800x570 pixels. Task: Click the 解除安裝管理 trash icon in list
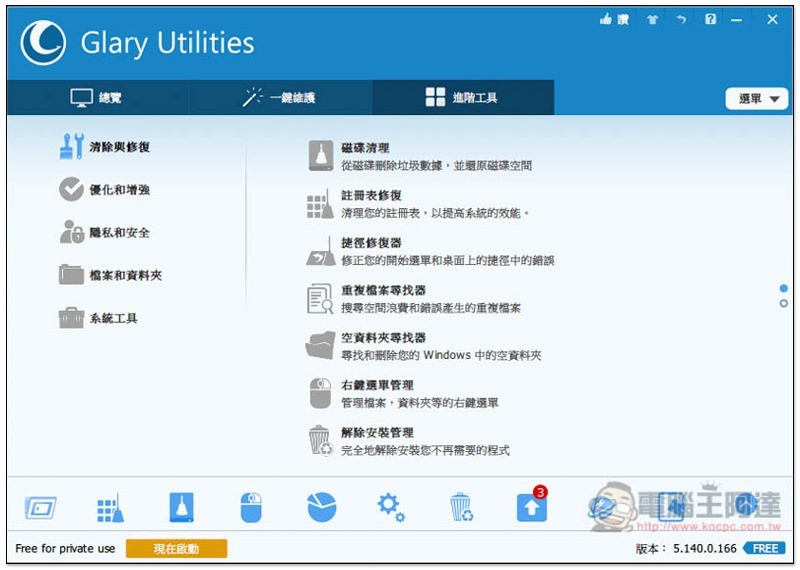[x=320, y=440]
